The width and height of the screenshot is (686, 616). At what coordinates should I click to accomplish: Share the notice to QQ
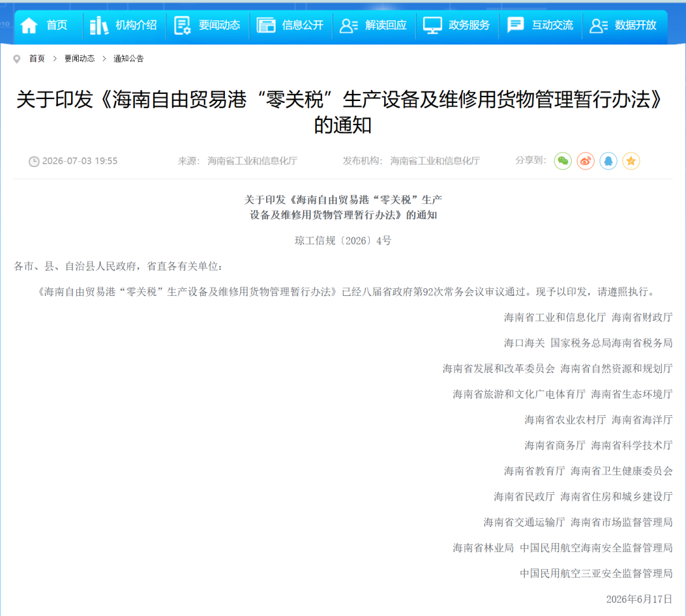pyautogui.click(x=608, y=161)
